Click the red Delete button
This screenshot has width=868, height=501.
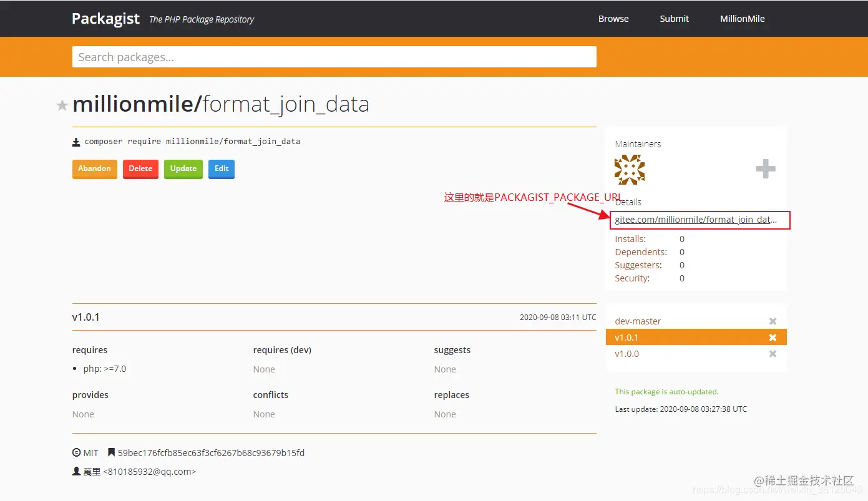click(x=140, y=169)
